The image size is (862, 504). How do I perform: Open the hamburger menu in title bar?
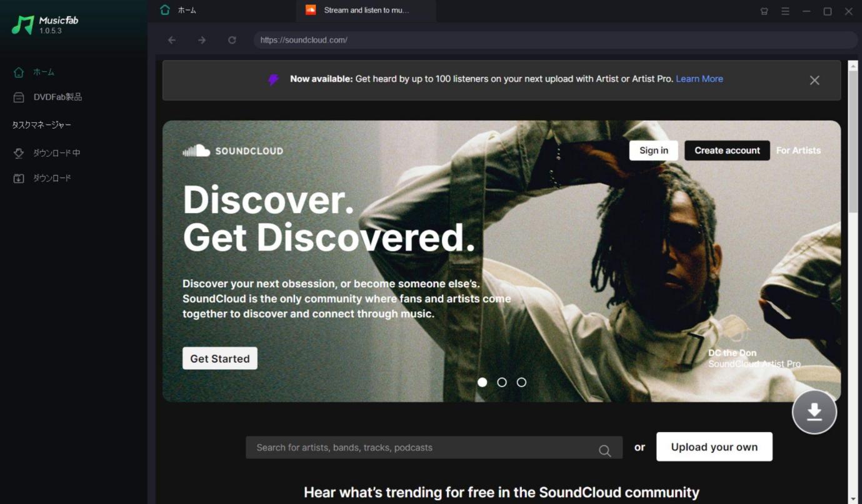click(785, 11)
